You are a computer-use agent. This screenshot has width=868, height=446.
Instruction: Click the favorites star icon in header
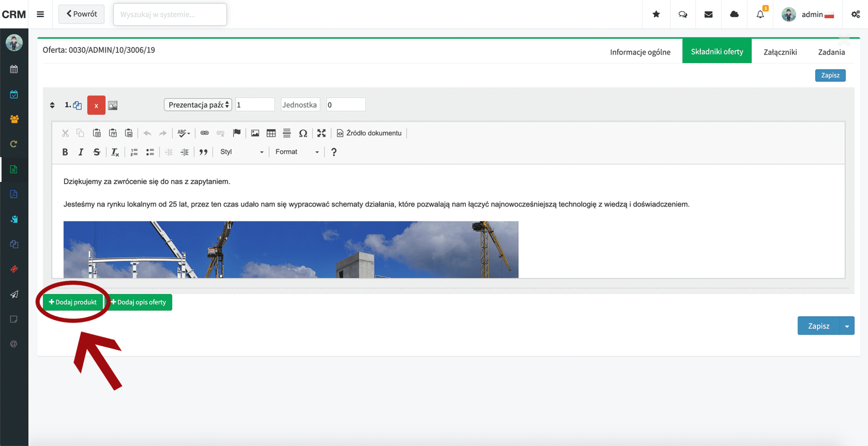click(656, 14)
